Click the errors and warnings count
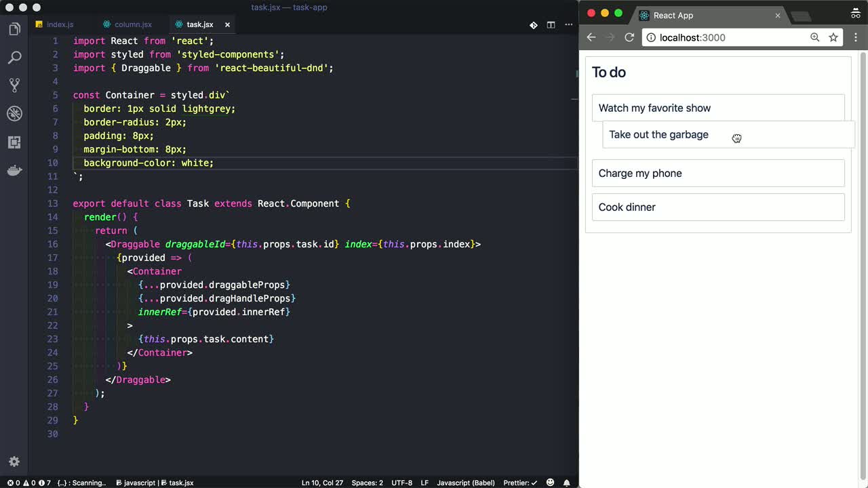The image size is (868, 488). 28,483
